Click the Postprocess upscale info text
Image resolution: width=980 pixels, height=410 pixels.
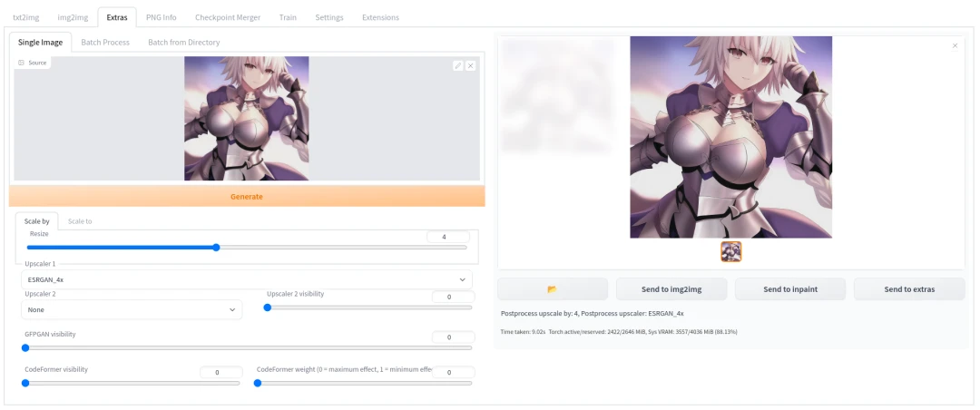(592, 313)
